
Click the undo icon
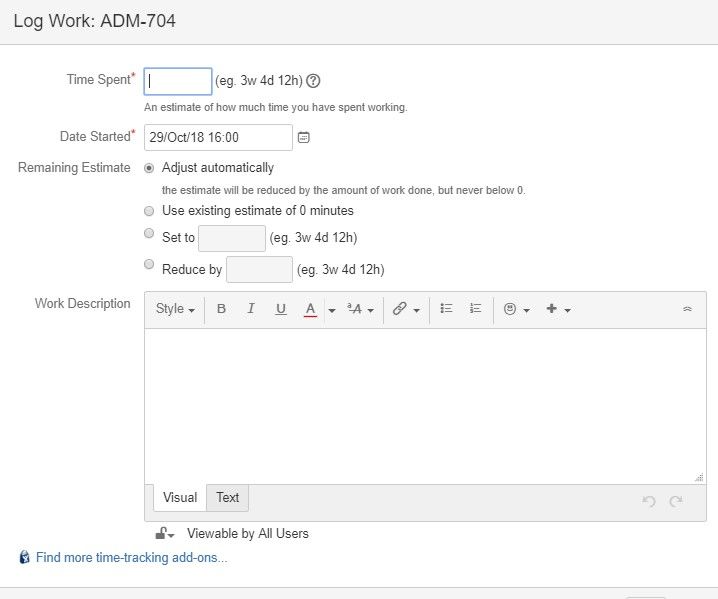(648, 501)
